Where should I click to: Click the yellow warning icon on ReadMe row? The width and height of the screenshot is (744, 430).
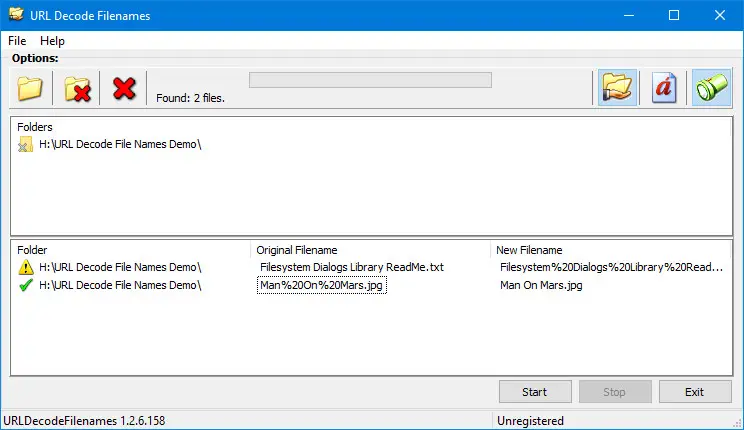pos(26,267)
